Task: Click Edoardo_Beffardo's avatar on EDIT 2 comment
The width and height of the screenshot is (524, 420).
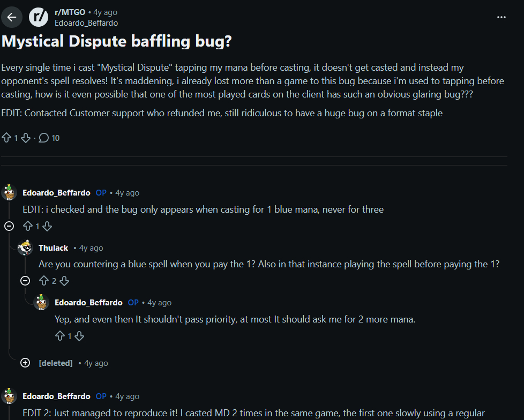Action: [x=9, y=396]
